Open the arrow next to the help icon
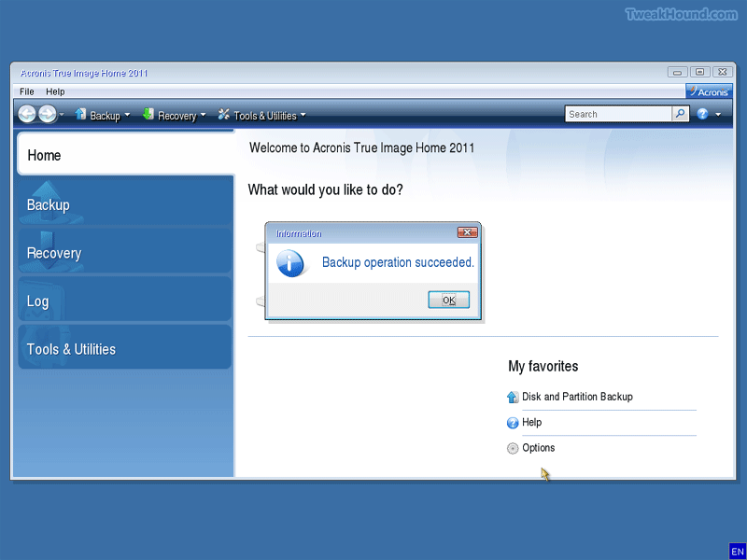 click(718, 115)
